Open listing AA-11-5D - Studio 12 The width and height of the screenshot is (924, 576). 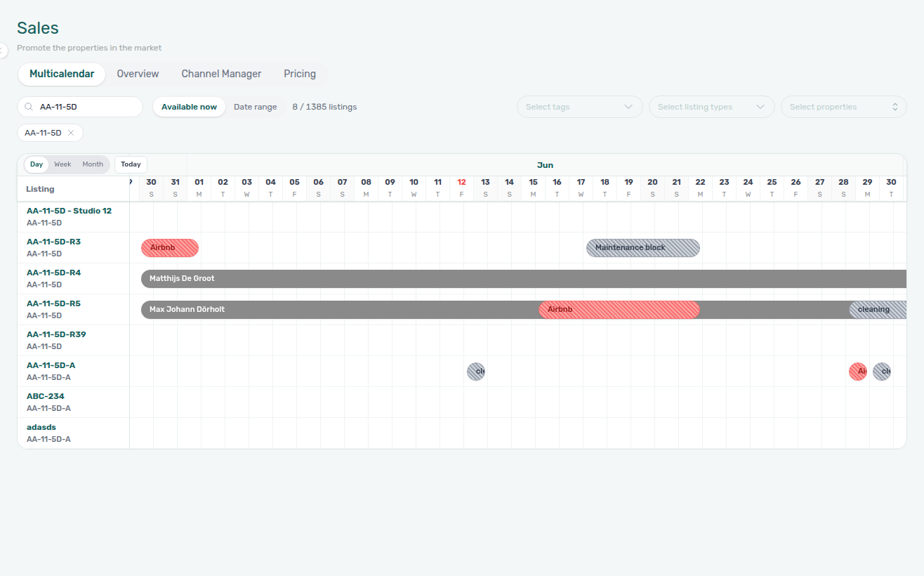point(69,211)
